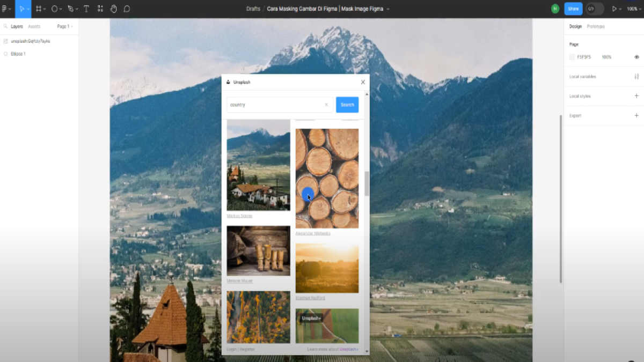Viewport: 644px width, 362px height.
Task: Close the Unsplash plugin window
Action: [363, 82]
